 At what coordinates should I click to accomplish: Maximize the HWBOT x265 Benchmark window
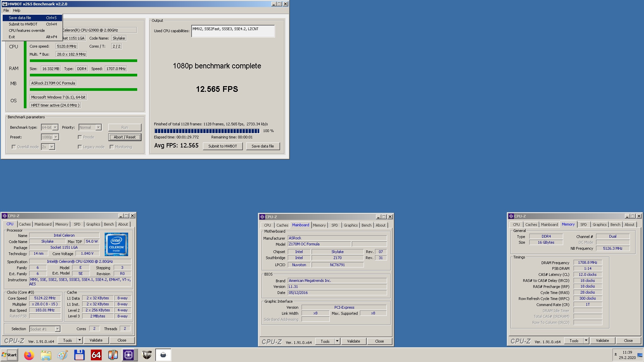pos(279,4)
